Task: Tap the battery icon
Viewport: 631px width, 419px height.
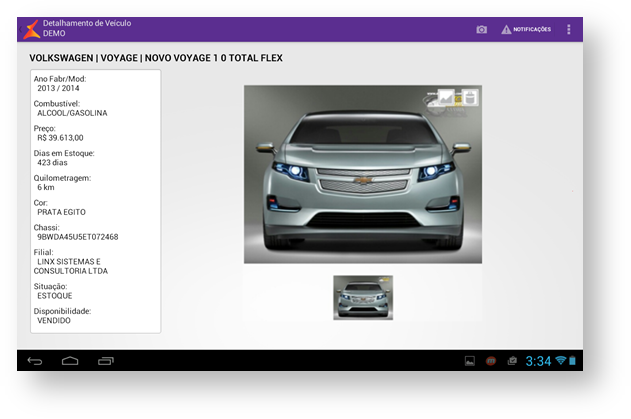Action: pyautogui.click(x=572, y=361)
